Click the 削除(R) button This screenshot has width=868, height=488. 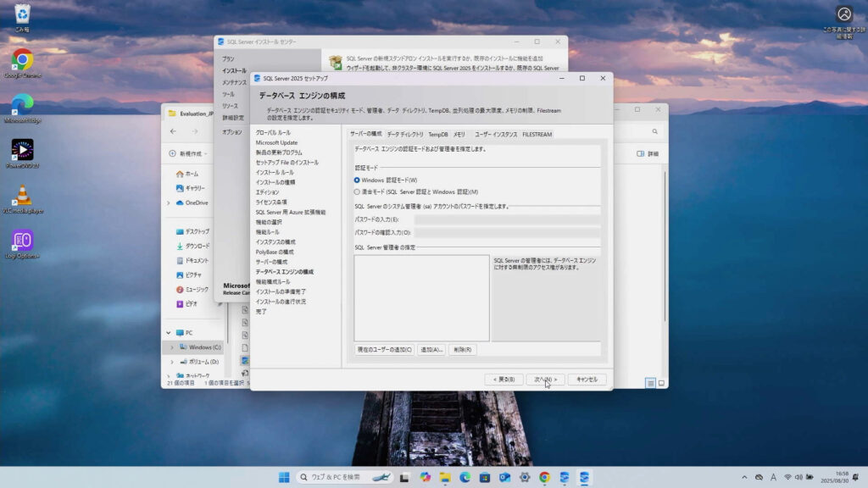462,350
